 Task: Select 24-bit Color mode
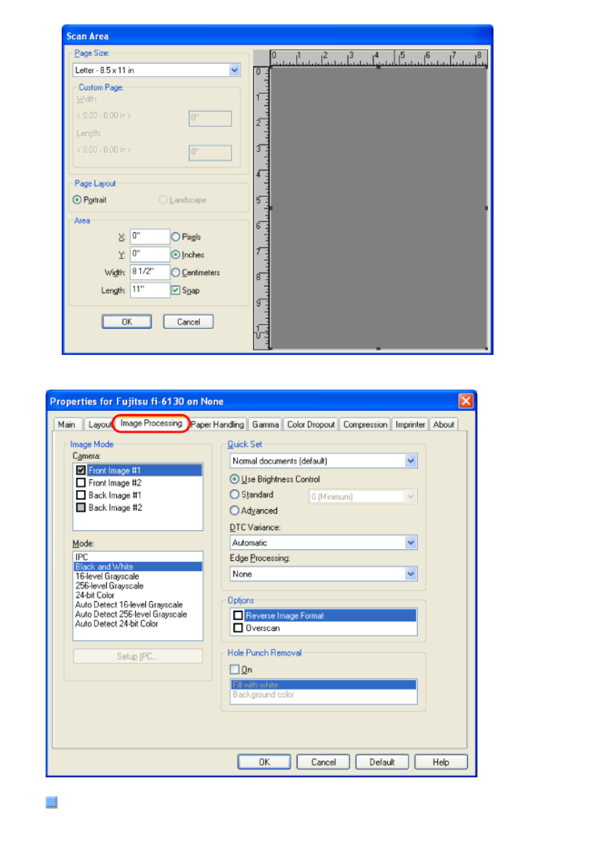pos(138,595)
